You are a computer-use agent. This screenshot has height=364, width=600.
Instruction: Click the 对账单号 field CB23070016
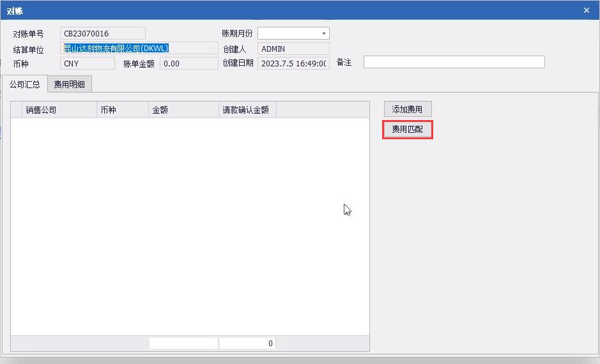102,33
